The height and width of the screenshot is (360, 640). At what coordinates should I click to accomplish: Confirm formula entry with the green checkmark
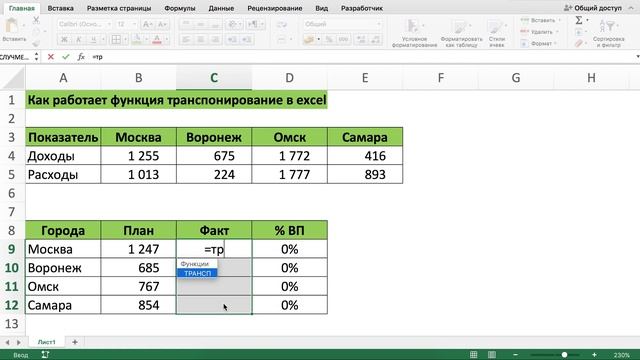[66, 57]
